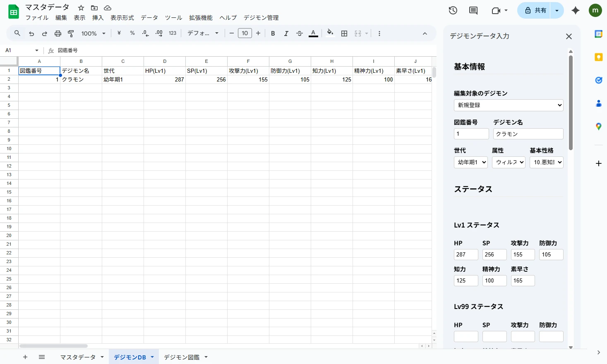The height and width of the screenshot is (364, 607).
Task: Click the undo arrow in the toolbar
Action: coord(31,34)
